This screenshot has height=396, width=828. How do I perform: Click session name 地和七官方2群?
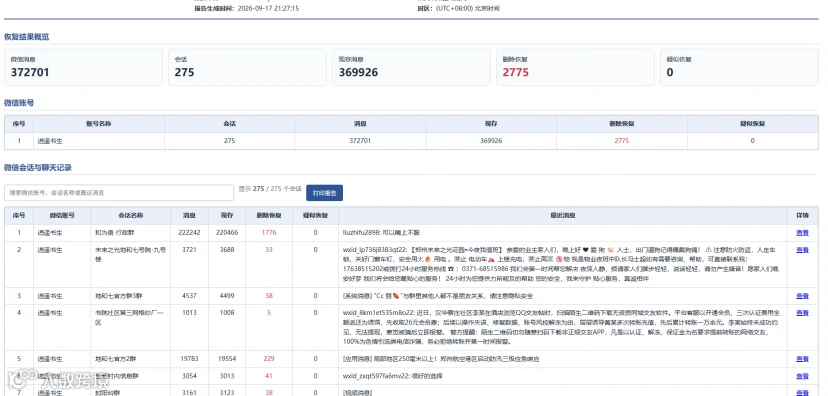click(115, 359)
